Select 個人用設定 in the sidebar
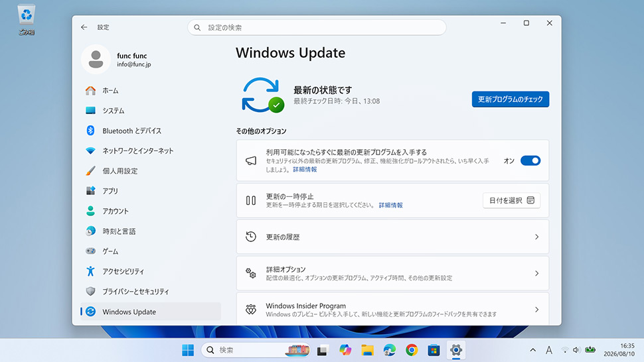Screen dimensions: 644x362 tap(151, 171)
